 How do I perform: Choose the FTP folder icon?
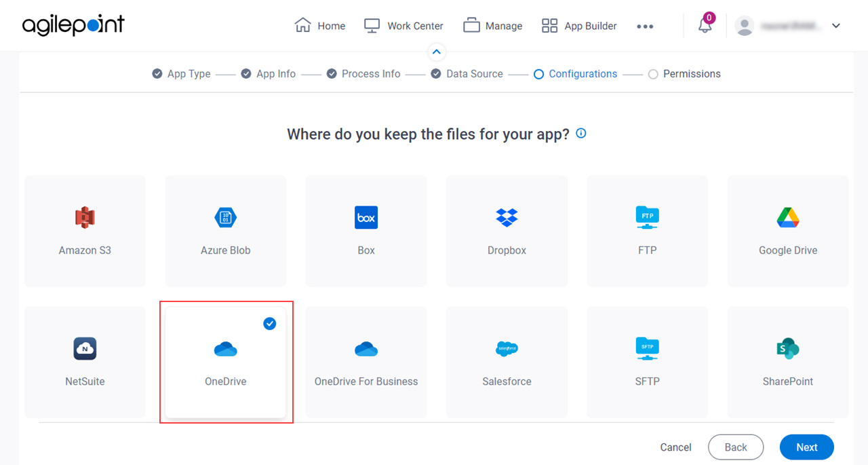click(x=648, y=218)
